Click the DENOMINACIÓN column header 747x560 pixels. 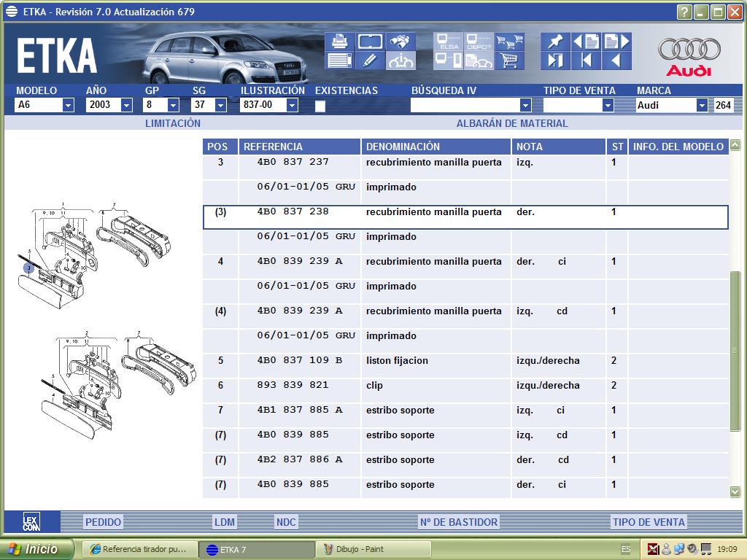point(436,147)
